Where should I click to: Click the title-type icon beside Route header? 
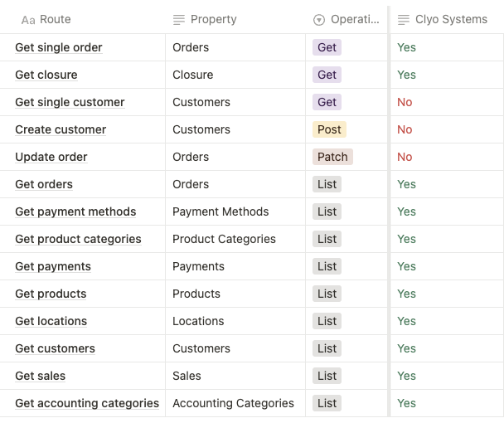pos(28,19)
